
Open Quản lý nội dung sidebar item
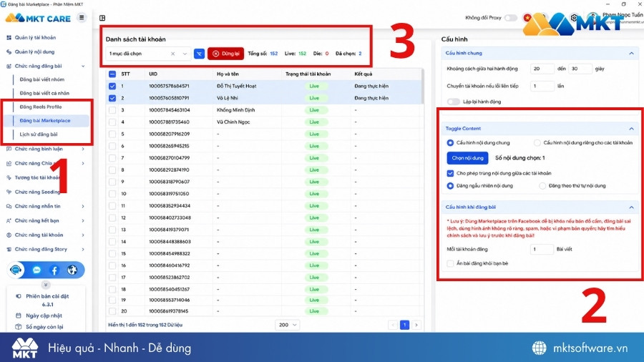click(x=34, y=52)
